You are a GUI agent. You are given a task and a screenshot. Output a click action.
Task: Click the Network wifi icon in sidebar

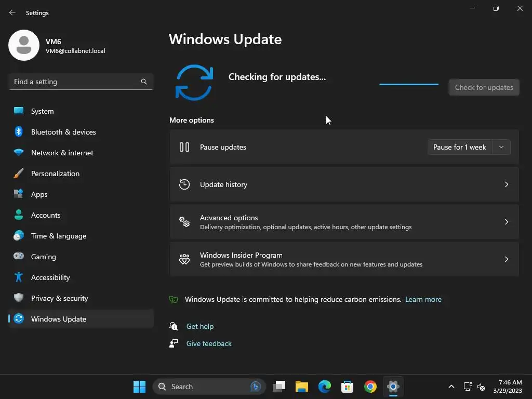tap(19, 152)
